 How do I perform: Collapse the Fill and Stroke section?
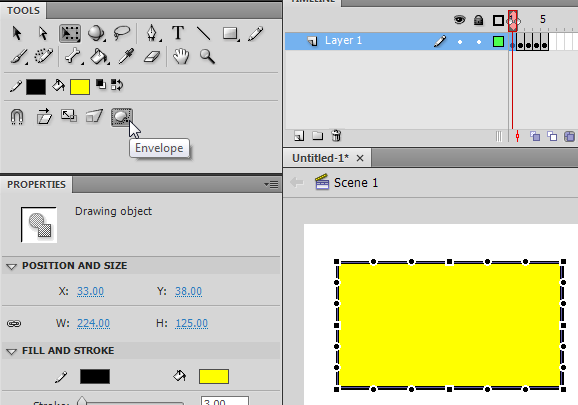point(11,352)
